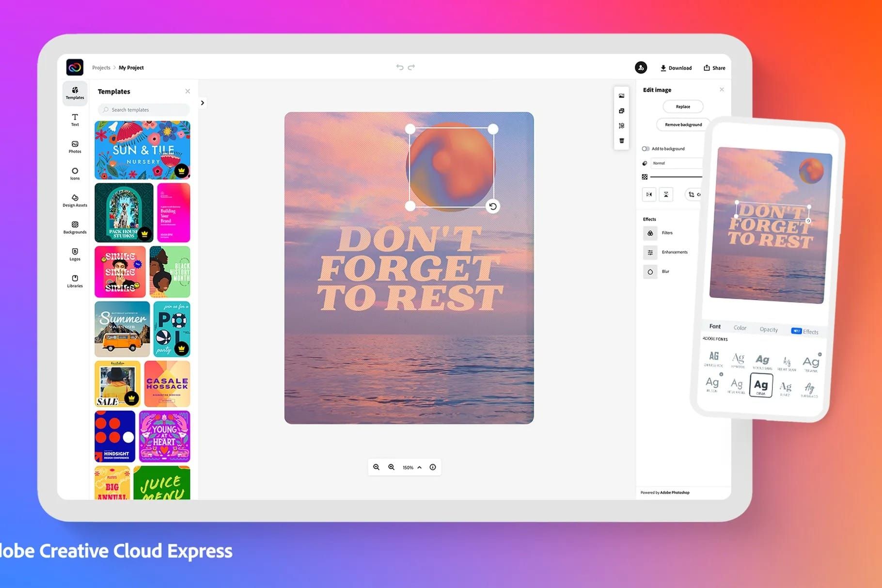Select the Sun & Tile Nursery template
The height and width of the screenshot is (588, 882).
[142, 150]
